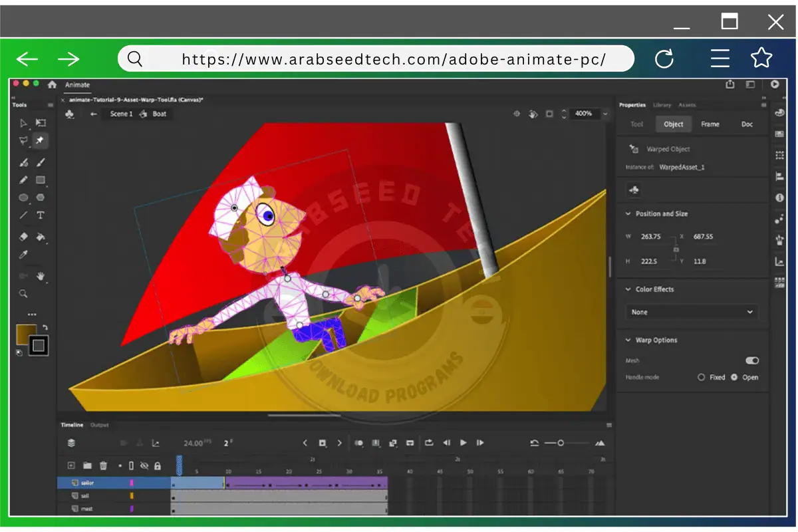Collapse the Position and Size section
Viewport: 798px width, 532px height.
tap(627, 213)
